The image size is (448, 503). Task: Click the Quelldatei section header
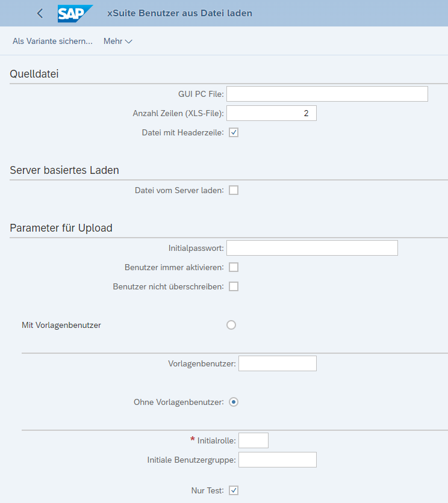pyautogui.click(x=38, y=74)
